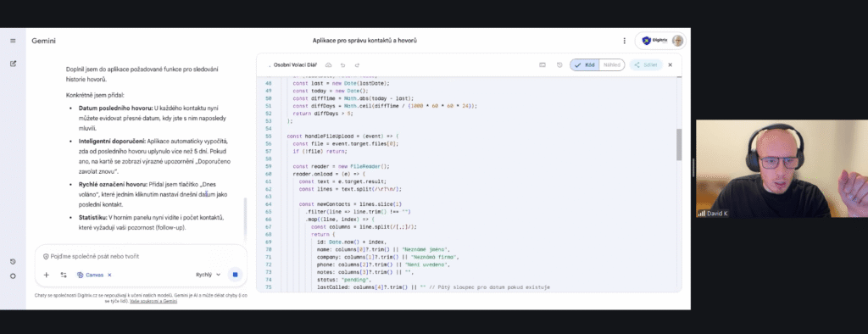Click the undo arrow in the canvas toolbar
Image resolution: width=868 pixels, height=334 pixels.
pyautogui.click(x=342, y=64)
